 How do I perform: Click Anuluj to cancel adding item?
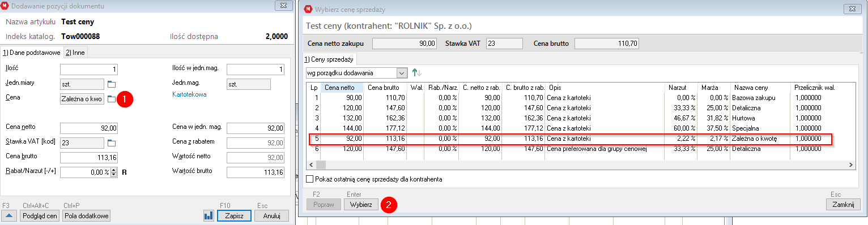271,215
